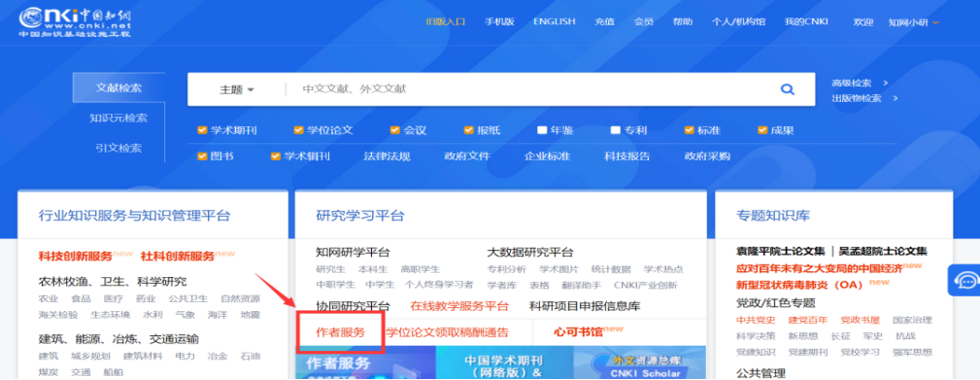
Task: Open 手机版 in top menu
Action: 499,21
